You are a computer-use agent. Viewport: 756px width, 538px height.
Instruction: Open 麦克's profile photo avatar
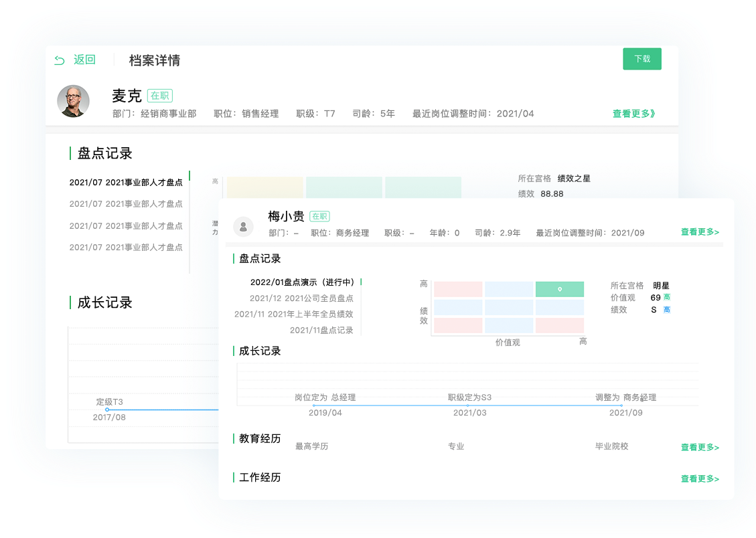point(74,102)
